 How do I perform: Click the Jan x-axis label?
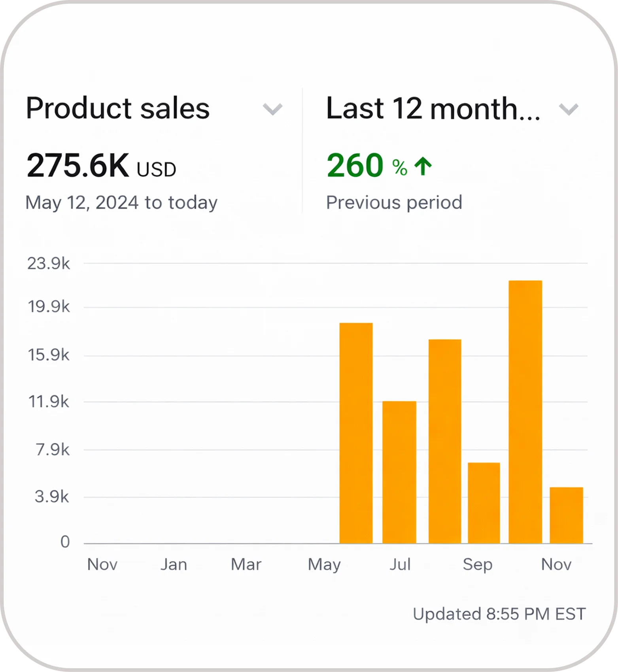click(174, 564)
